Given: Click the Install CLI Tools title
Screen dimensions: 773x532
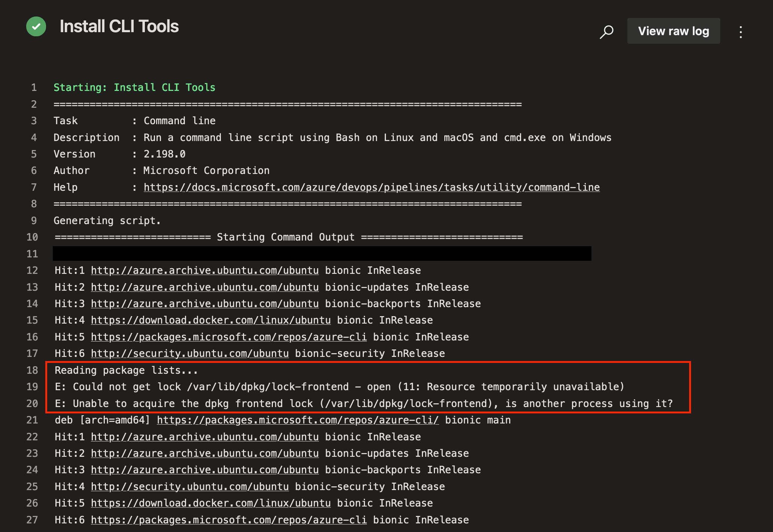Looking at the screenshot, I should (119, 27).
